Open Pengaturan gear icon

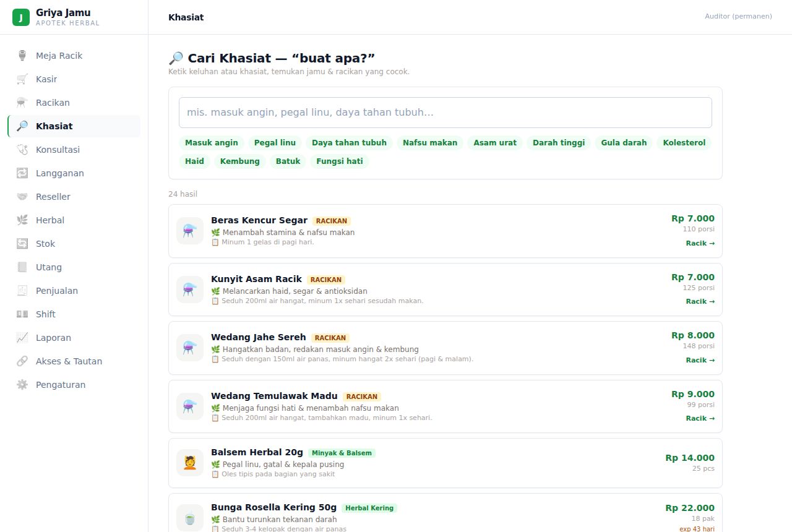22,385
